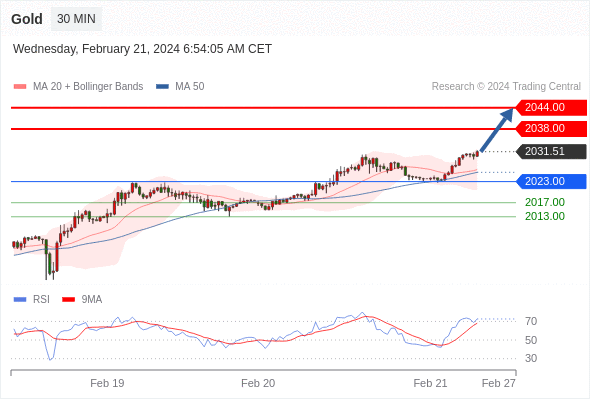The image size is (590, 400).
Task: Select the RSI legend label
Action: (41, 300)
